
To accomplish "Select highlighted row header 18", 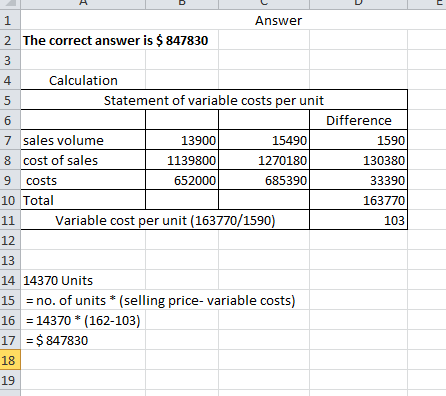I will coord(10,360).
